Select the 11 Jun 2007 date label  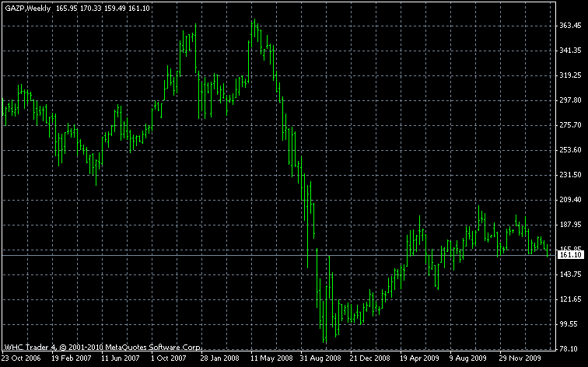point(121,359)
